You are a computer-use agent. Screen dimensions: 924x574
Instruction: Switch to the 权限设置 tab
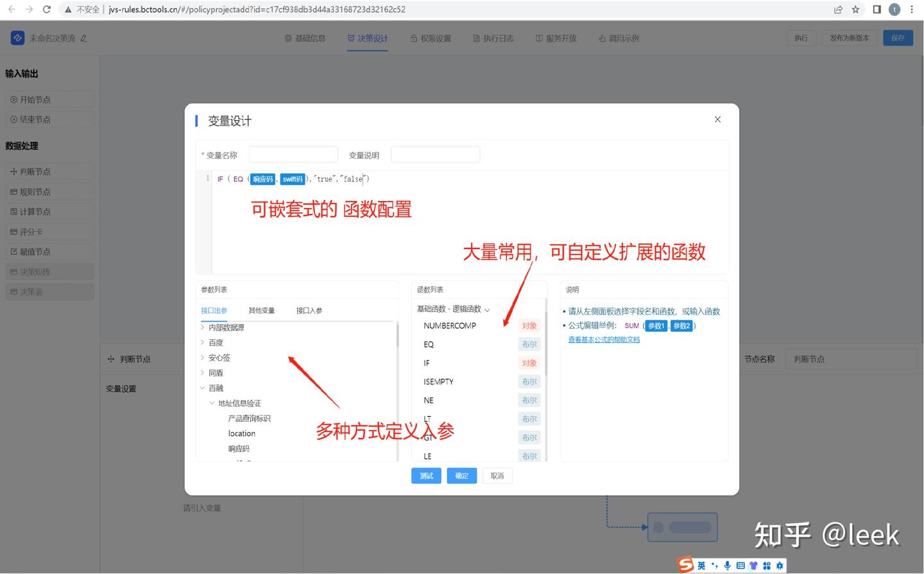click(x=431, y=38)
